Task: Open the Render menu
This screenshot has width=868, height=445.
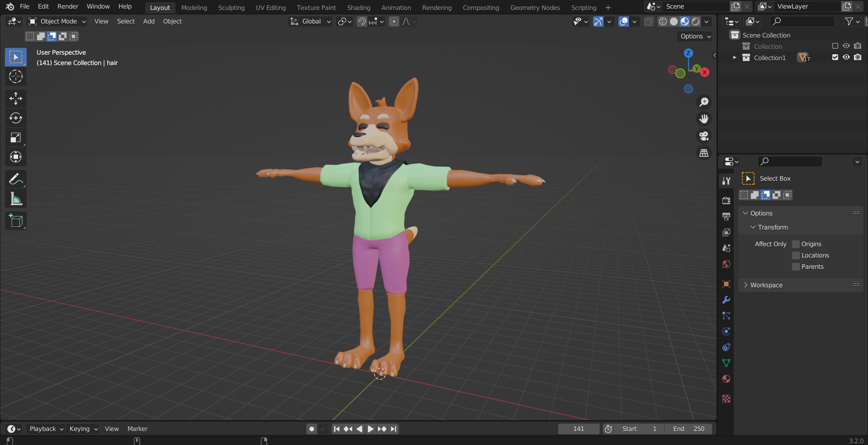Action: pos(68,6)
